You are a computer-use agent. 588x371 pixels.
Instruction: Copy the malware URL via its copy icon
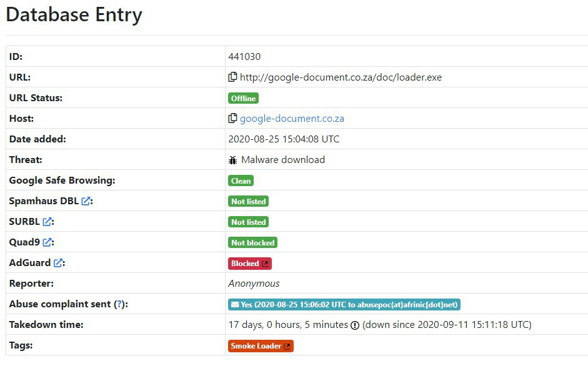(234, 77)
